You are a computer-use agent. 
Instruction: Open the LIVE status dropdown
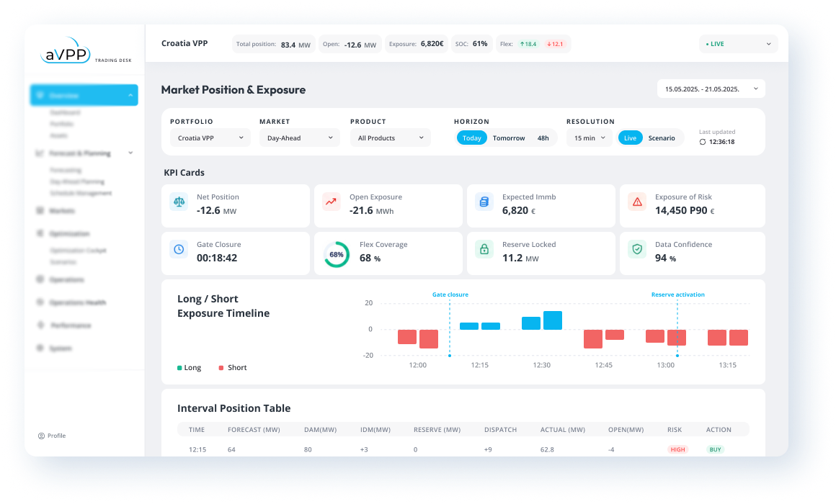739,44
